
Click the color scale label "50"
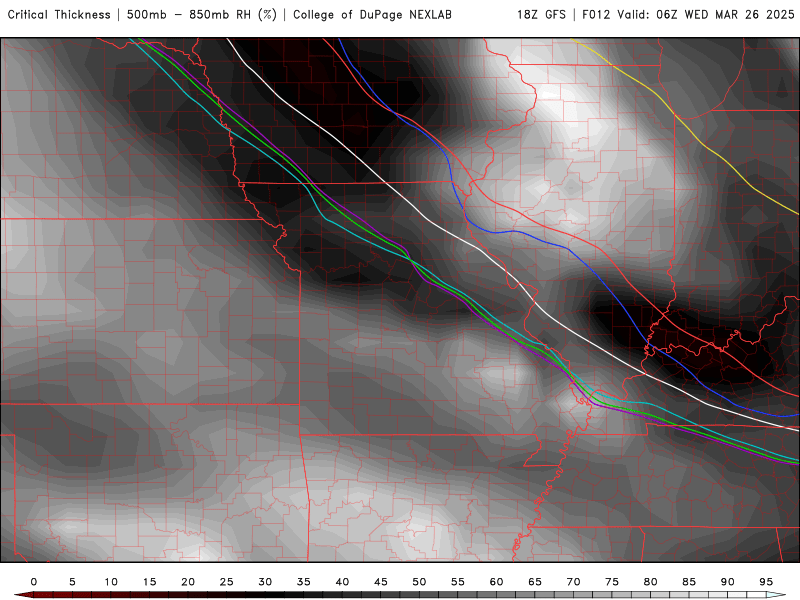point(419,582)
